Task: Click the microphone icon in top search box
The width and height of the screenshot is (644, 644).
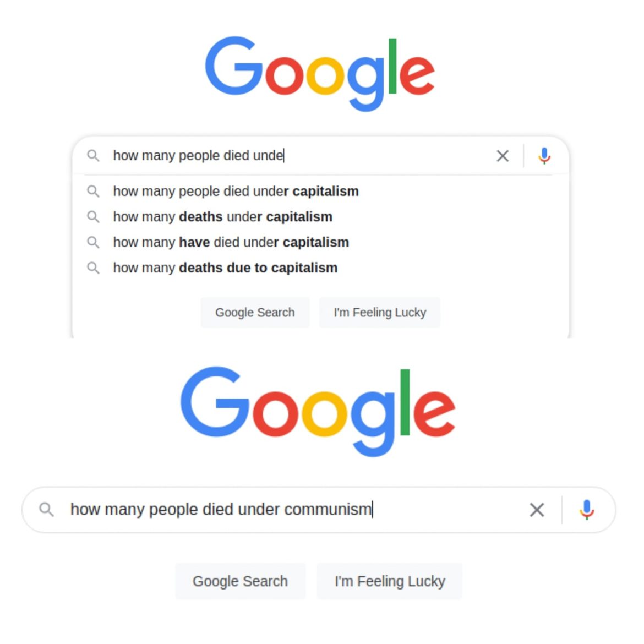Action: (x=544, y=156)
